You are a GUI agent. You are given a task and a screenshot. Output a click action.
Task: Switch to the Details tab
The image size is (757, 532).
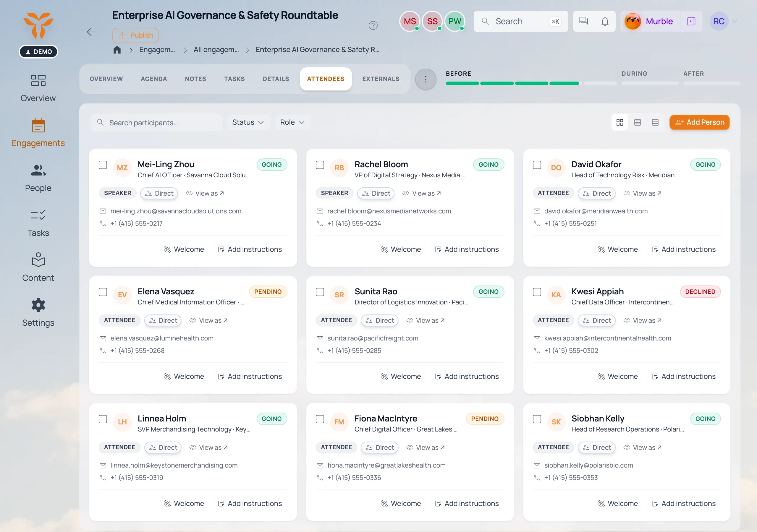[276, 79]
